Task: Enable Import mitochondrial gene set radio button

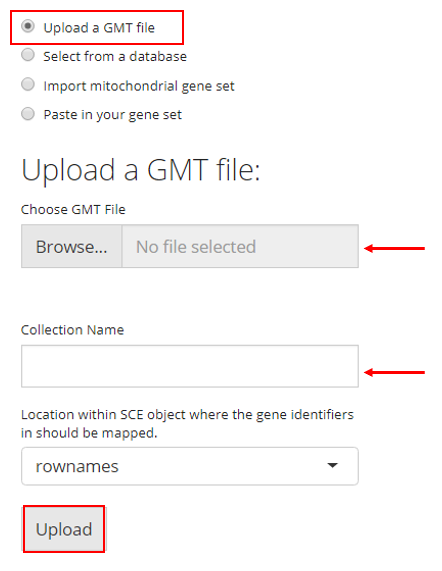Action: point(28,84)
